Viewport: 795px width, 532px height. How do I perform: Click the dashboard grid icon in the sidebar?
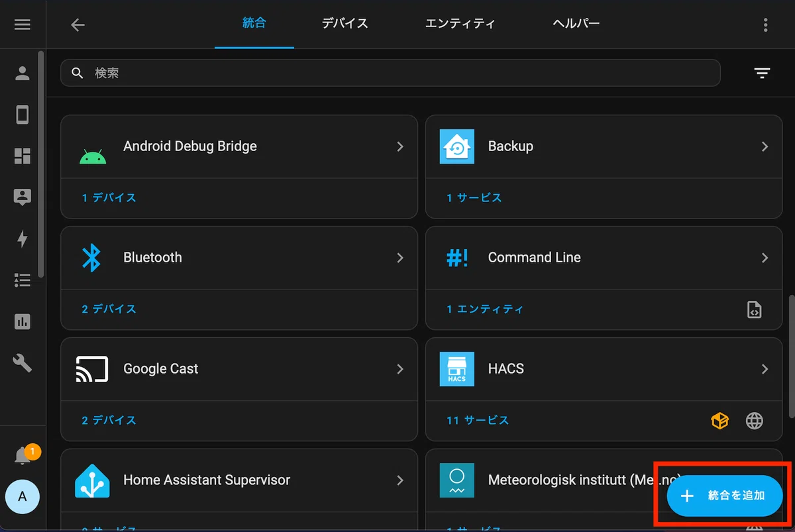pyautogui.click(x=23, y=156)
